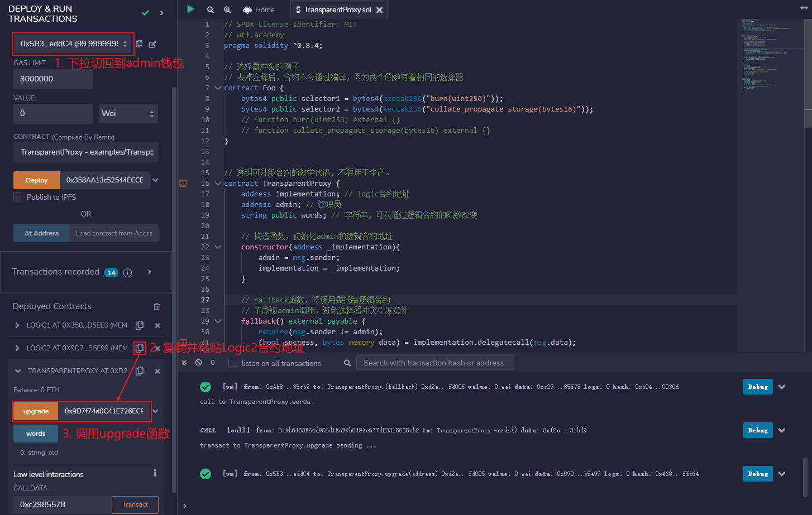Image resolution: width=812 pixels, height=515 pixels.
Task: Fold the contract Foo code block
Action: click(218, 88)
